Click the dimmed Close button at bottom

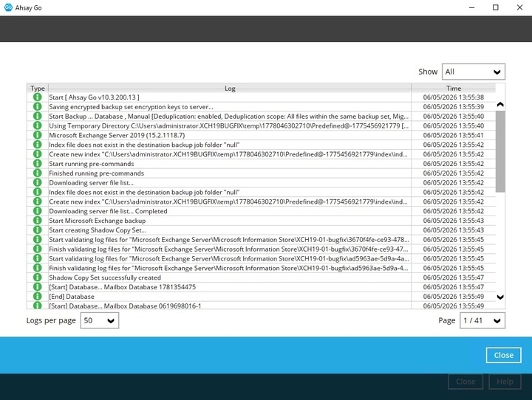[465, 382]
